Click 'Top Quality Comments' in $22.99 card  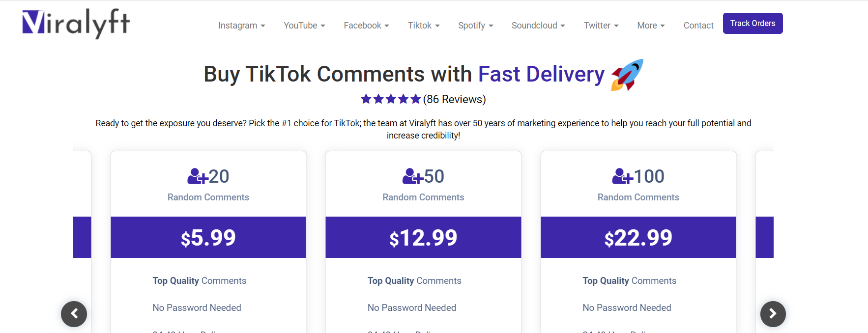tap(630, 281)
